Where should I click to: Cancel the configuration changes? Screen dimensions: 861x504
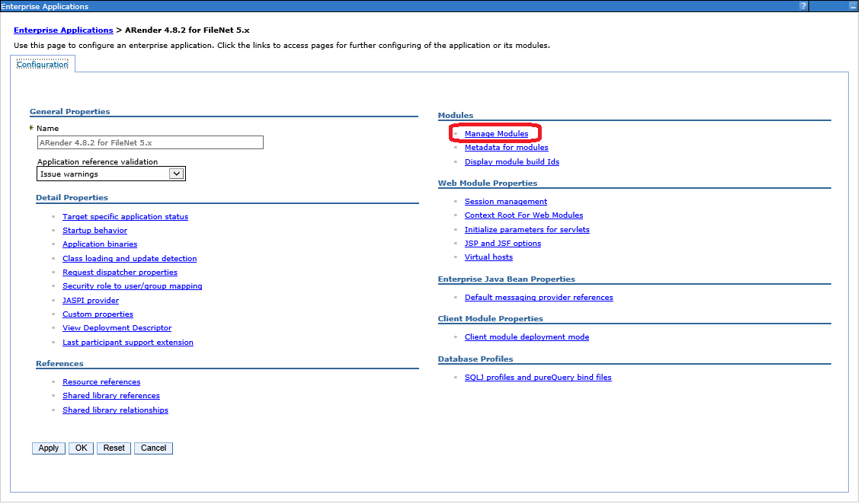(x=153, y=448)
